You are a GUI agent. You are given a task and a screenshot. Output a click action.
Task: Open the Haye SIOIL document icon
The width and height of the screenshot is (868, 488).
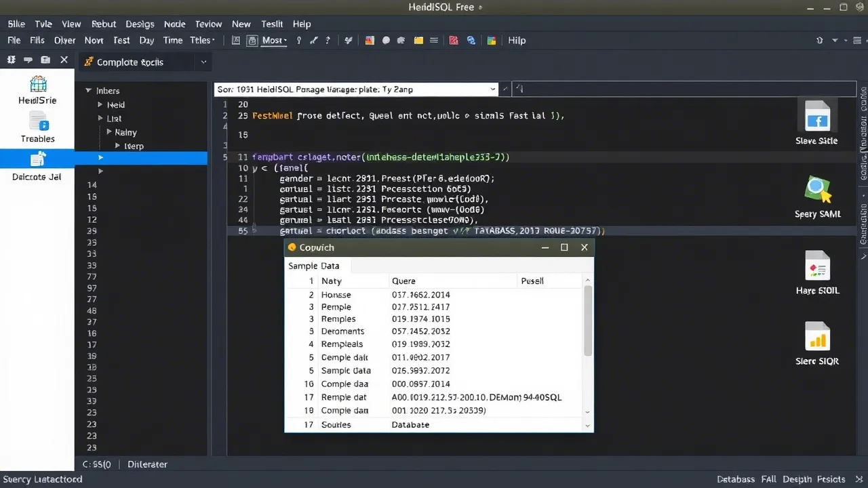[x=817, y=266]
